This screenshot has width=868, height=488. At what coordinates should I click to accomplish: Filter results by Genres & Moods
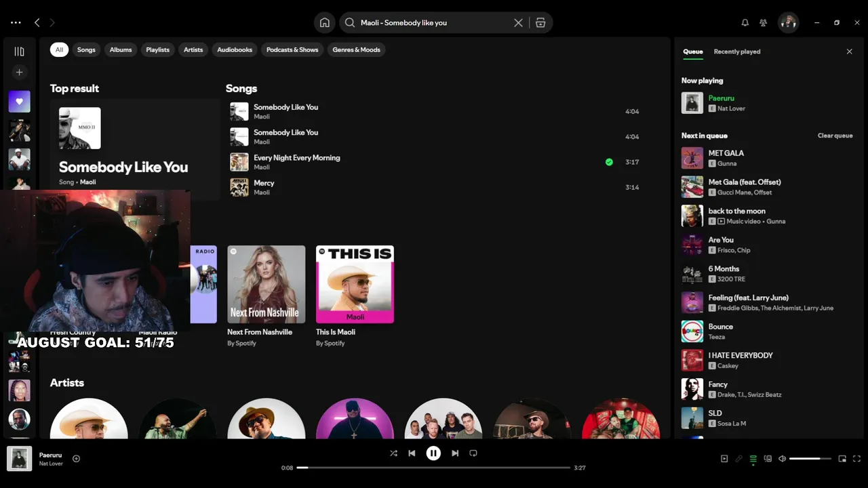[x=356, y=49]
